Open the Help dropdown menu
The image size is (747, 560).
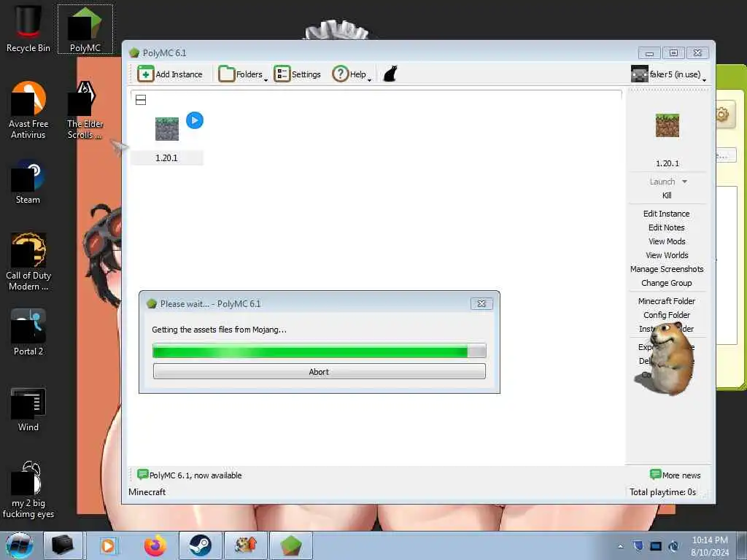point(352,74)
